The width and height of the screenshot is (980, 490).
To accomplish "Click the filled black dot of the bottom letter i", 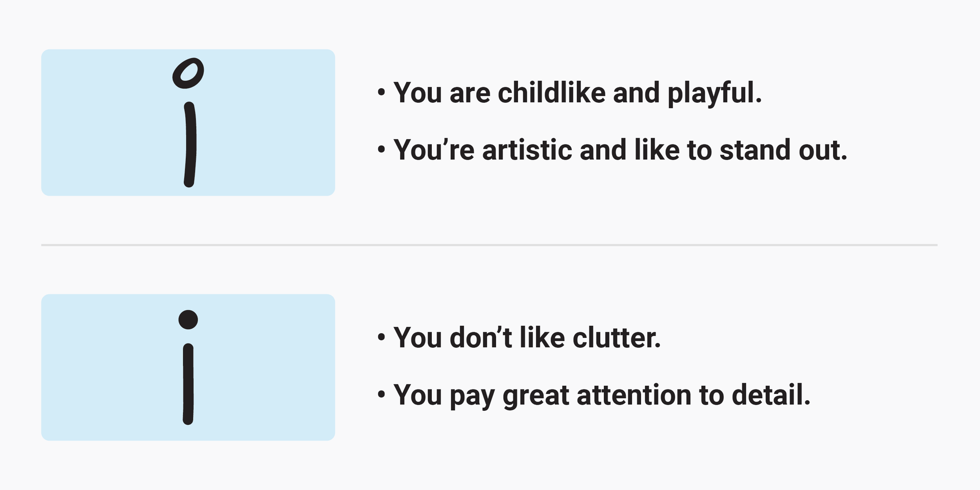I will [x=188, y=320].
